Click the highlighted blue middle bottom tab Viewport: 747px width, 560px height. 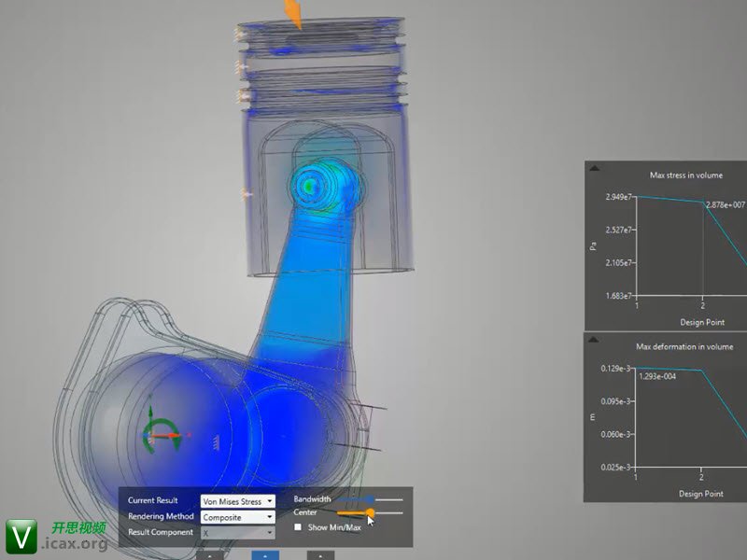pyautogui.click(x=266, y=555)
